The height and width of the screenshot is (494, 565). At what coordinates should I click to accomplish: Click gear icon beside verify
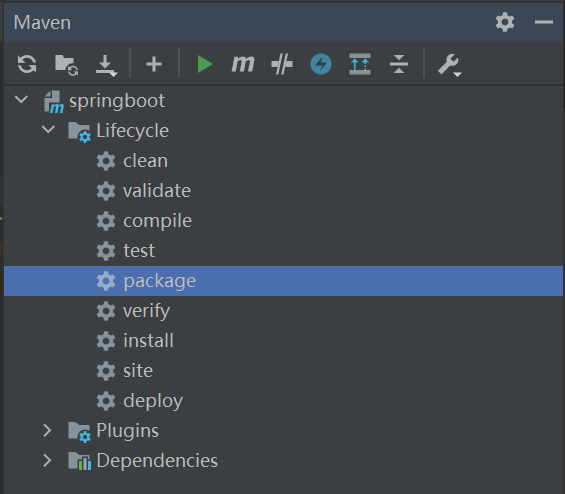(x=106, y=311)
